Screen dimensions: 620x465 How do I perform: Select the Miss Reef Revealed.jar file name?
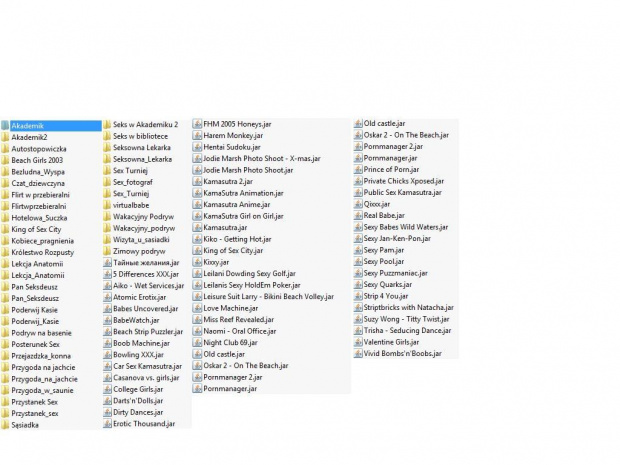click(238, 319)
